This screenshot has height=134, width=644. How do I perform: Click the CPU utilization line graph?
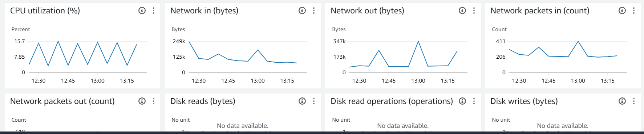83,54
